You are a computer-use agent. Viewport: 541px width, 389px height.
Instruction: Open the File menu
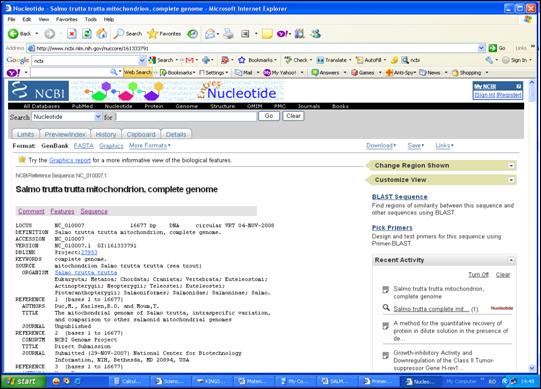pyautogui.click(x=11, y=19)
